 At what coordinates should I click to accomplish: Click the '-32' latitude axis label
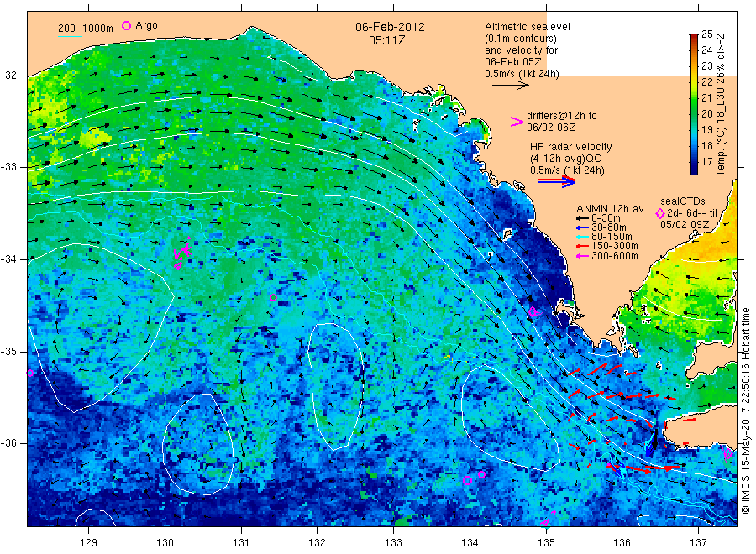tap(8, 76)
